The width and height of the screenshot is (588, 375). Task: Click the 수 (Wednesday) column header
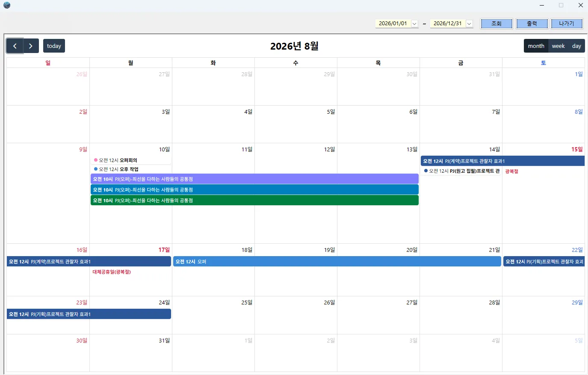click(x=295, y=63)
